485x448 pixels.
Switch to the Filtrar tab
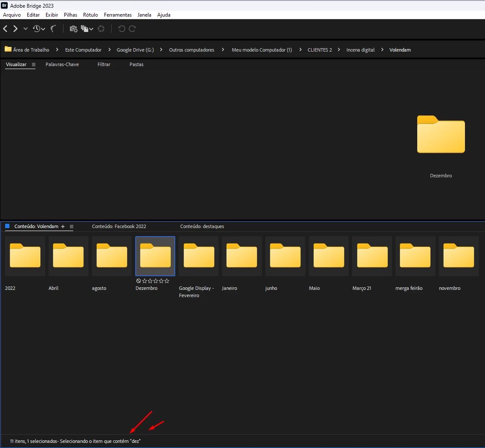click(x=104, y=64)
